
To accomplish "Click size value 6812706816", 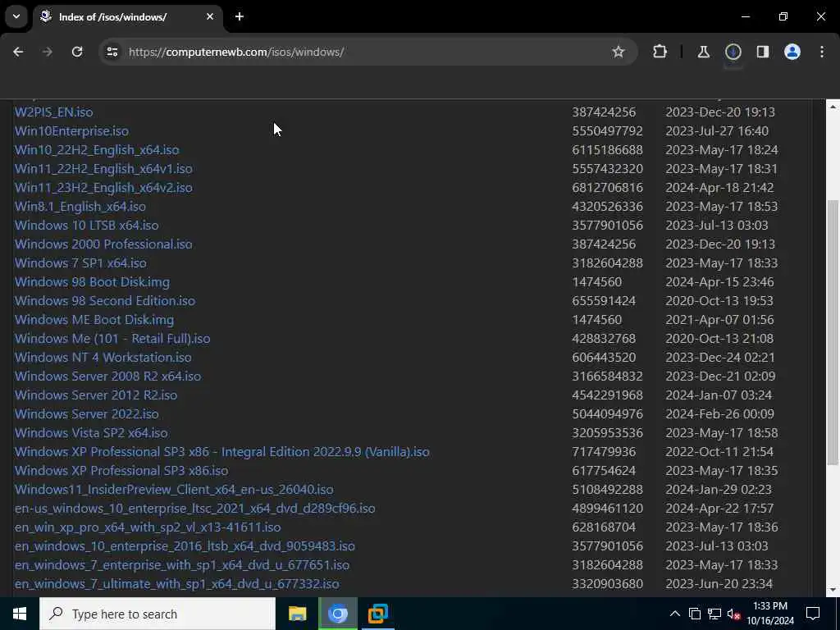I will 607,188.
